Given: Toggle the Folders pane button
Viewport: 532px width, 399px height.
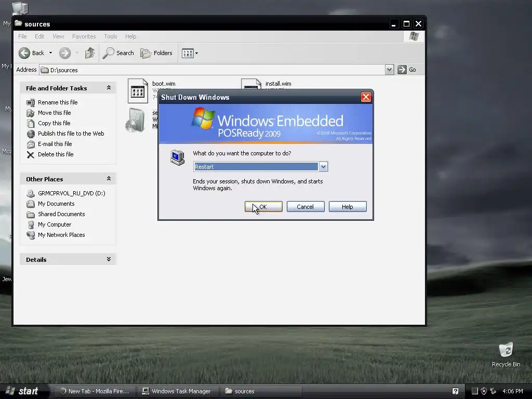Looking at the screenshot, I should tap(156, 53).
